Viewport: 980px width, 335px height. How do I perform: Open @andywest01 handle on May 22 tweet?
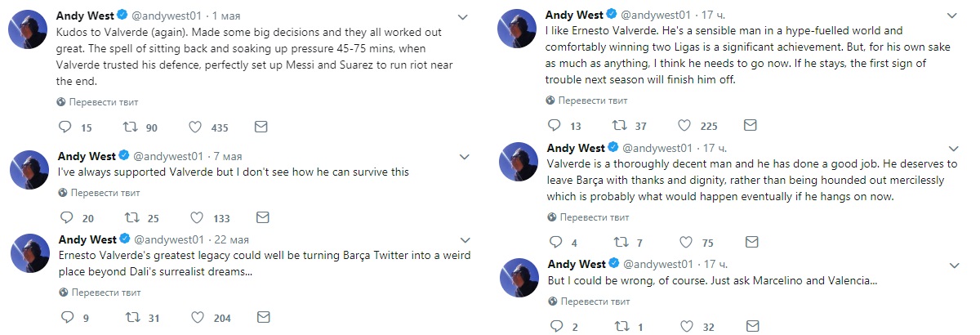coord(168,239)
